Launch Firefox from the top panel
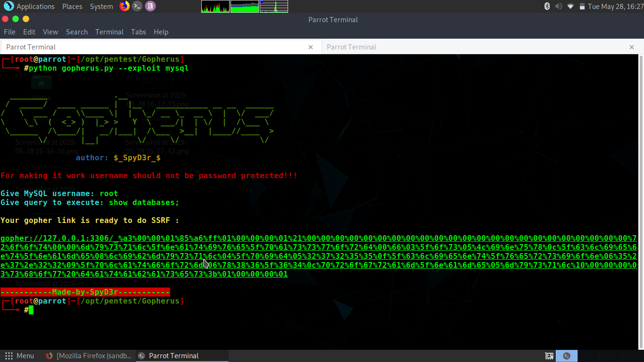This screenshot has width=644, height=362. (124, 6)
